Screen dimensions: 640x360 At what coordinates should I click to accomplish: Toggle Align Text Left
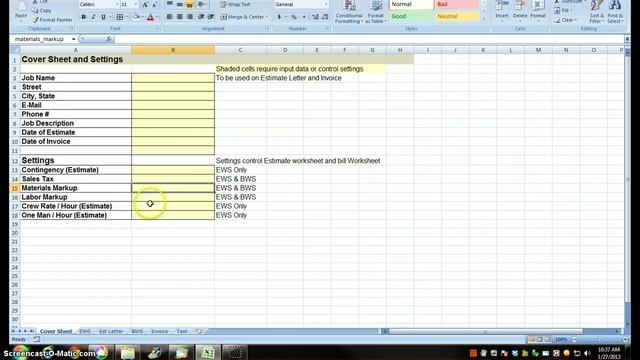(x=169, y=17)
